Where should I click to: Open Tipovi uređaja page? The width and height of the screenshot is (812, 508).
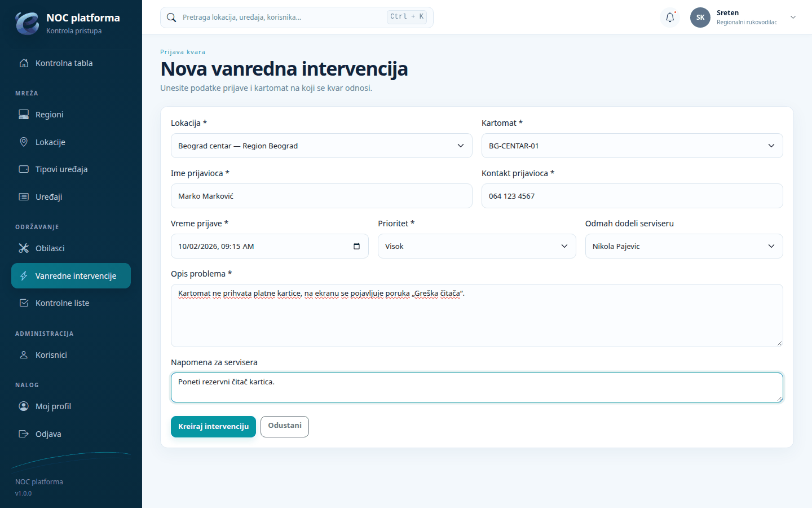click(x=71, y=169)
